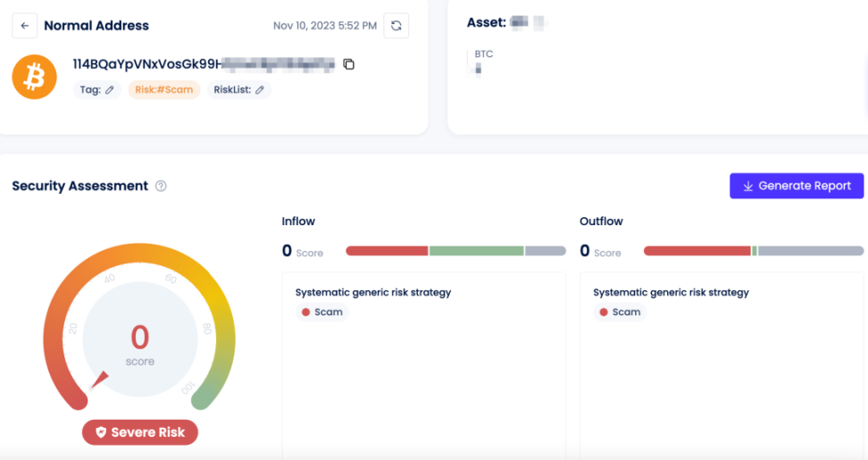Click green segment of Inflow score bar
The height and width of the screenshot is (460, 868).
tap(476, 251)
